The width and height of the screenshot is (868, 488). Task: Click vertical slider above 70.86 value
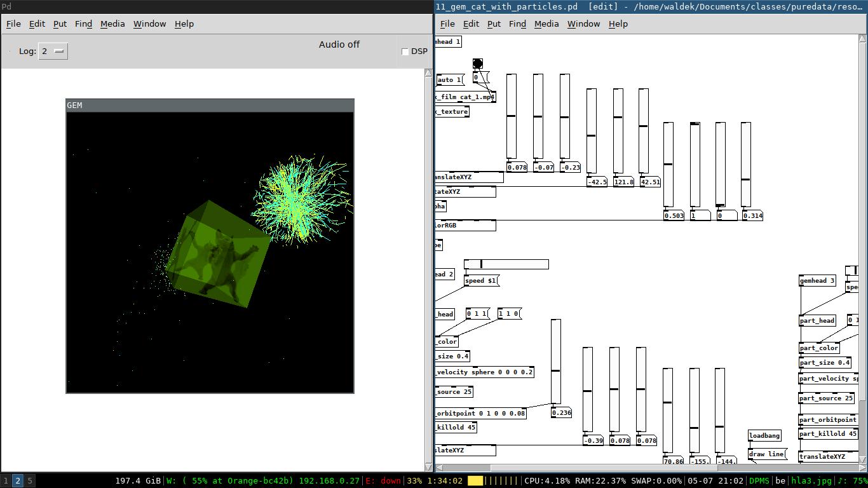coord(668,410)
